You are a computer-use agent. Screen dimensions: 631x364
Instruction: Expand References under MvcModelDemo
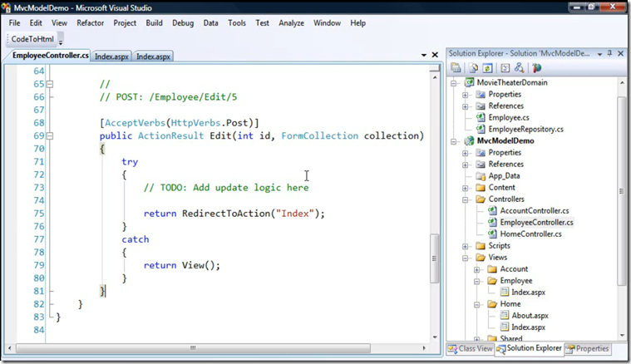pyautogui.click(x=466, y=165)
